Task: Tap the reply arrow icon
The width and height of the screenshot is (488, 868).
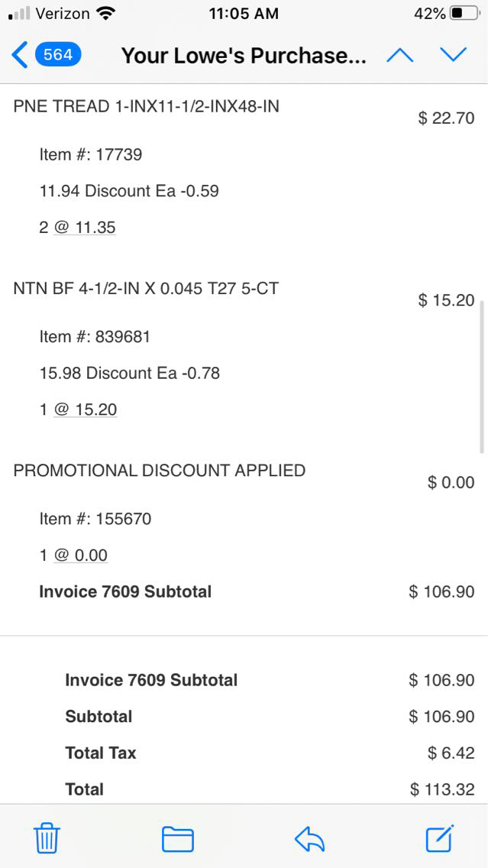Action: pos(310,839)
